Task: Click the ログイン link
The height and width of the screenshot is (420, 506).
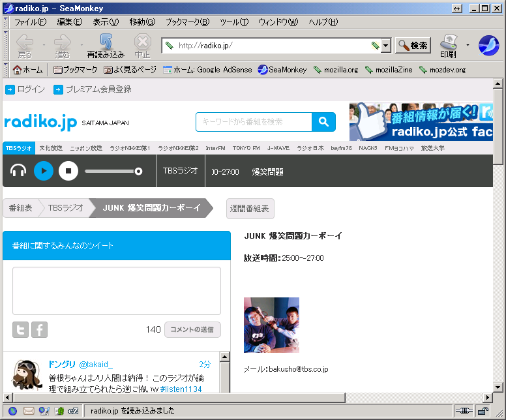Action: (25, 89)
